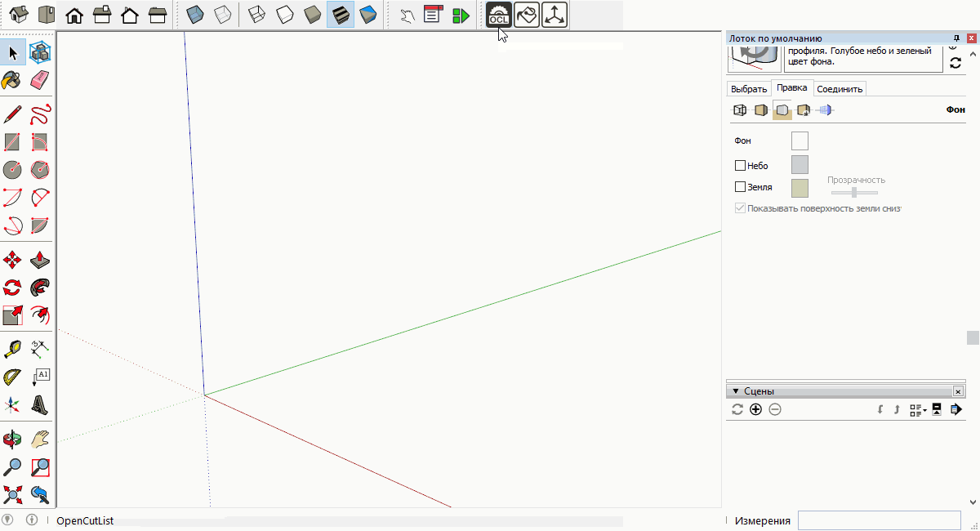
Task: Remove the scene with the minus button
Action: click(775, 409)
